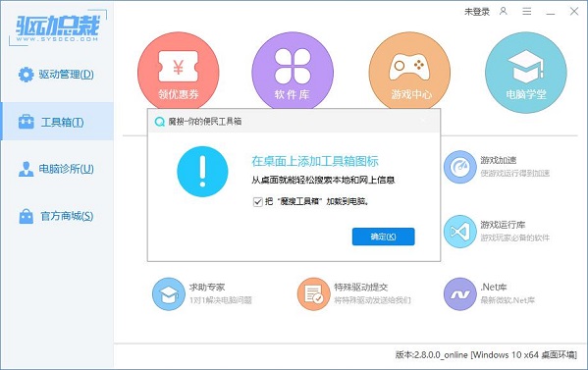Click the 求助专家 graduation cap icon
The image size is (588, 370).
(169, 293)
